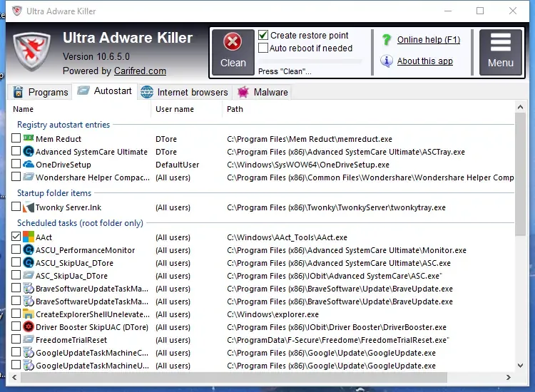Click the Advanced SystemCare Ultimate icon
The height and width of the screenshot is (392, 535).
[29, 151]
